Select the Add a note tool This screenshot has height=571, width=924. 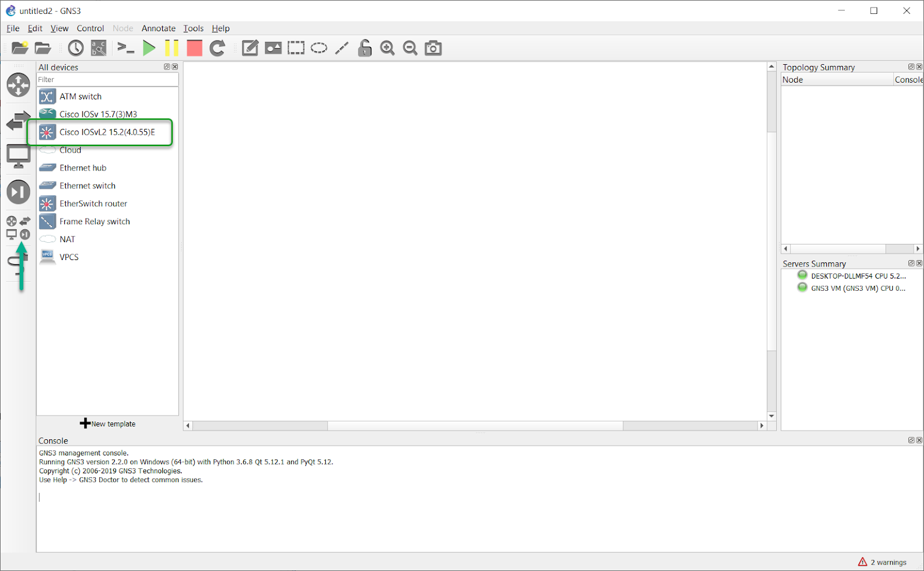250,48
